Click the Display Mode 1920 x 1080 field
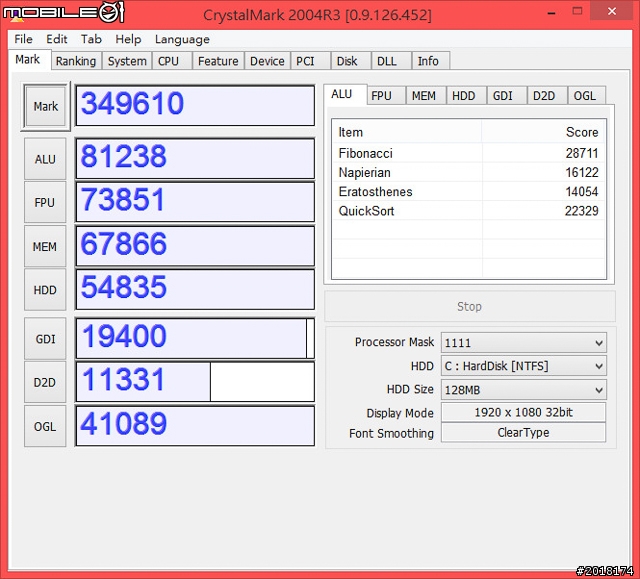 point(524,412)
